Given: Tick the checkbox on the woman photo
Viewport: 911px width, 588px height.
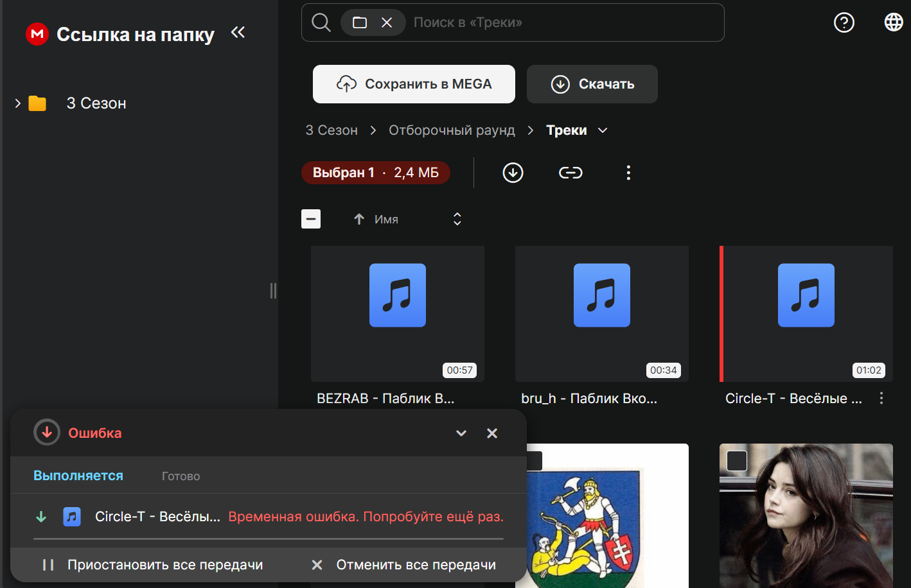Looking at the screenshot, I should point(737,461).
